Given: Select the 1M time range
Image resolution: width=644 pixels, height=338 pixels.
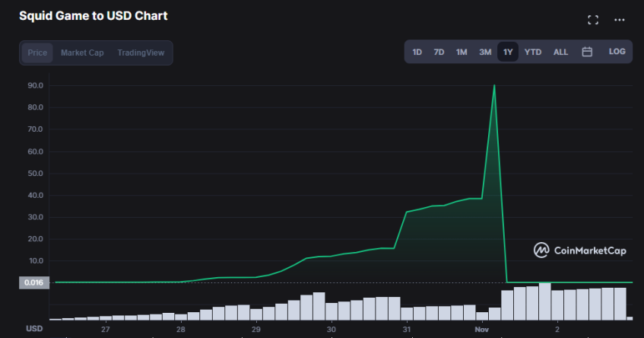Looking at the screenshot, I should click(462, 52).
